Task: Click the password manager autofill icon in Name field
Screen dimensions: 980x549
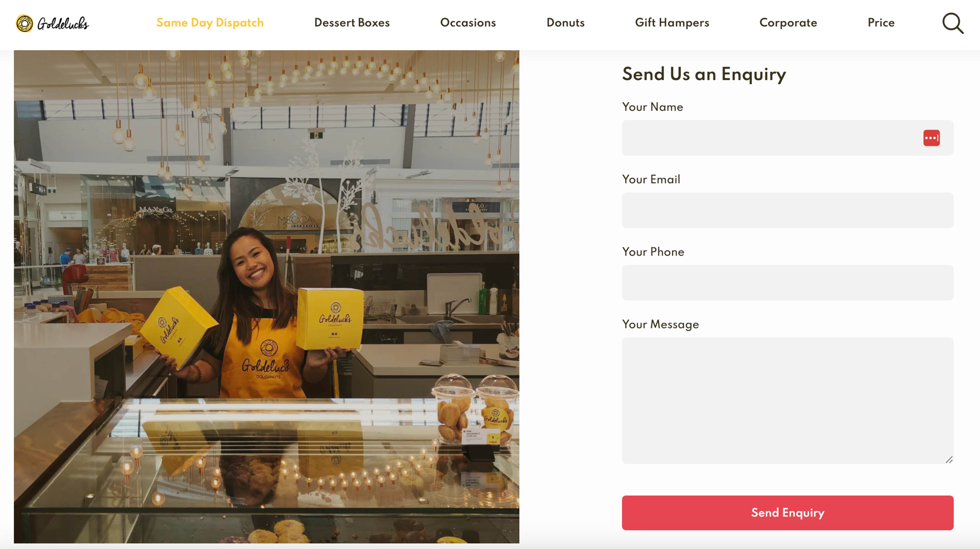Action: [x=931, y=137]
